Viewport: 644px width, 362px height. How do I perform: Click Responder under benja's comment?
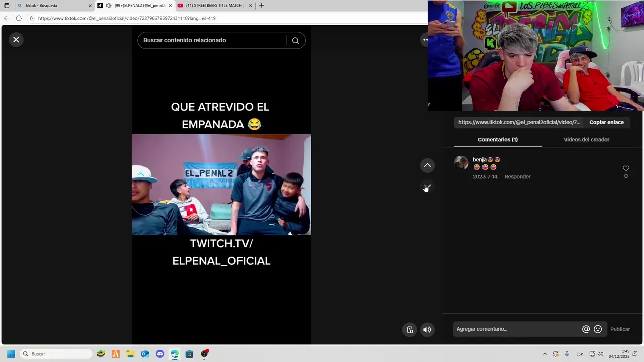(517, 177)
